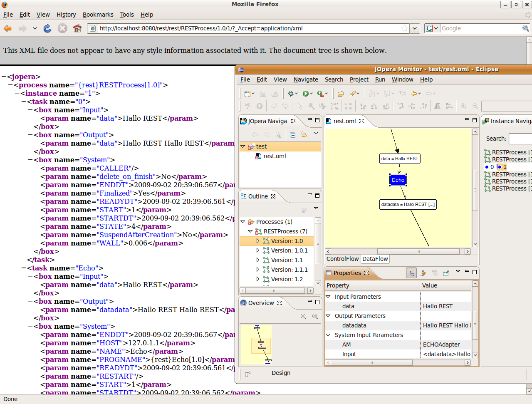Image resolution: width=532 pixels, height=404 pixels.
Task: Close the rest.oml editor tab
Action: coord(361,121)
